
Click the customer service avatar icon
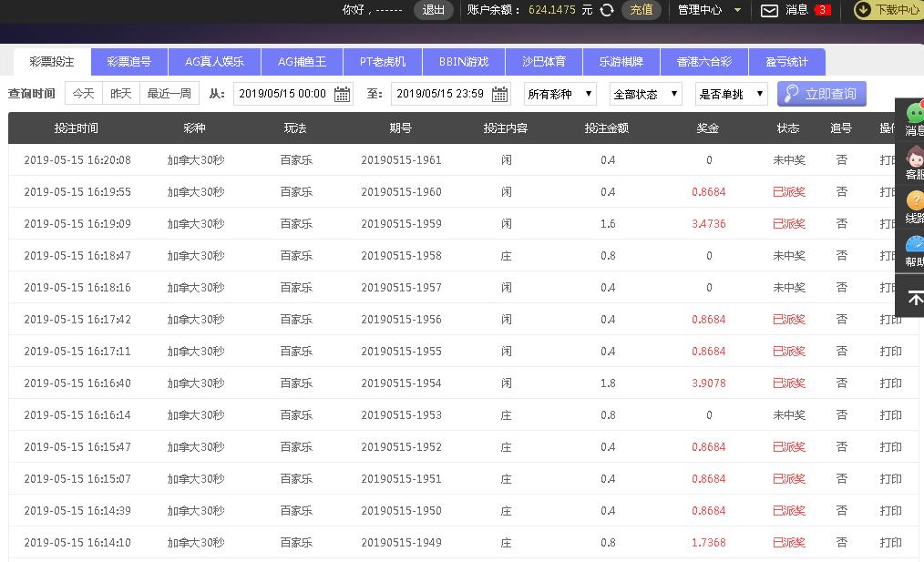tap(914, 156)
